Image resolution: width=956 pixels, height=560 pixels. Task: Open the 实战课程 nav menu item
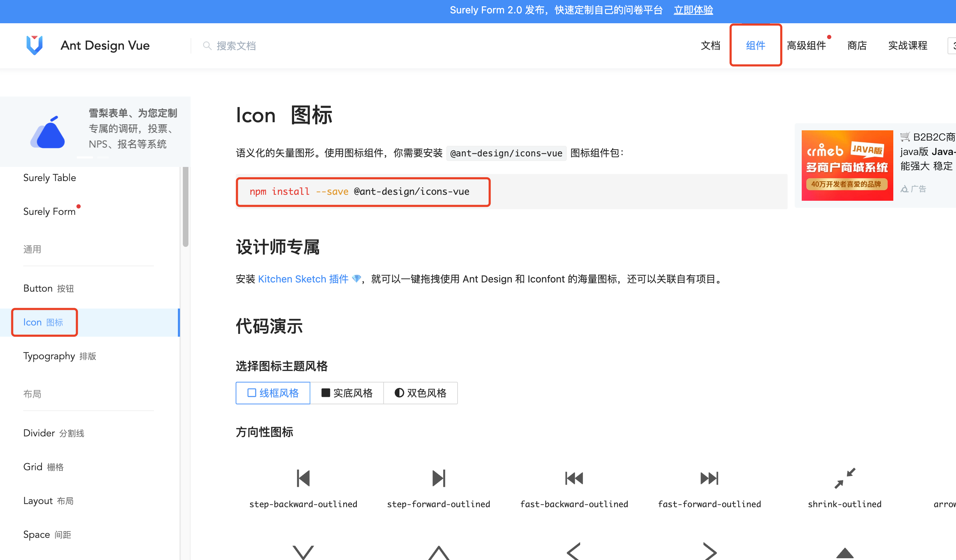(907, 45)
